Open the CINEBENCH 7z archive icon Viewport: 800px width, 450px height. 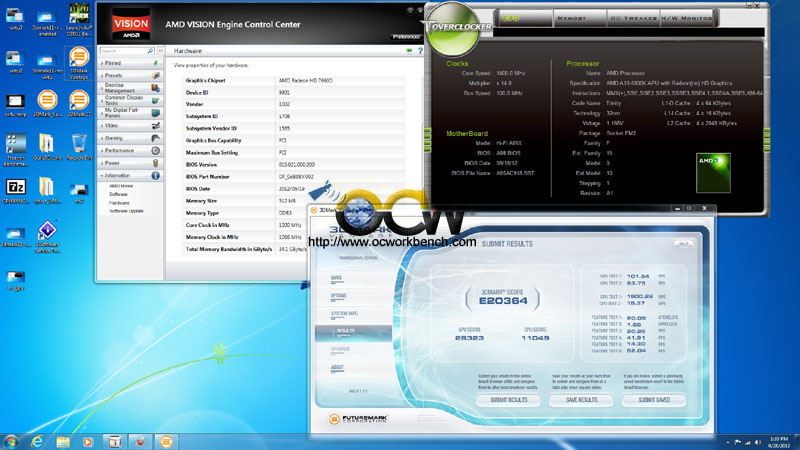[x=15, y=190]
